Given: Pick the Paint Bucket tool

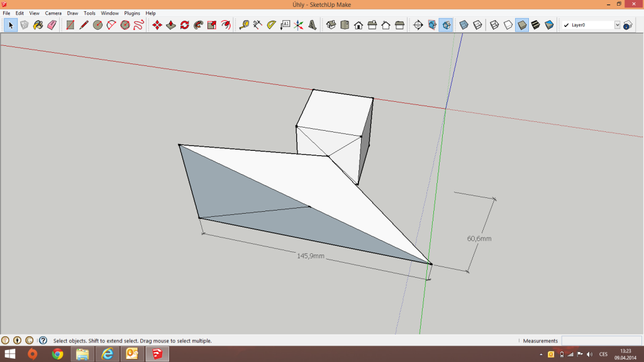Looking at the screenshot, I should [38, 25].
